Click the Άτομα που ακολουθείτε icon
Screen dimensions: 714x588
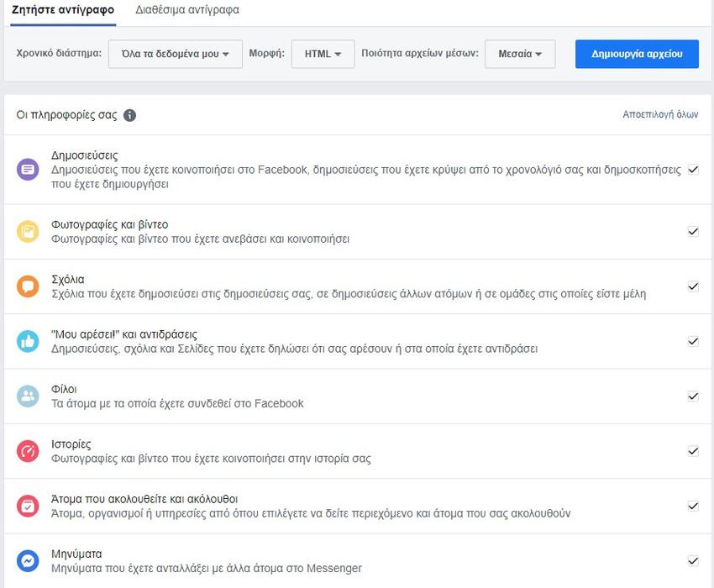[28, 506]
